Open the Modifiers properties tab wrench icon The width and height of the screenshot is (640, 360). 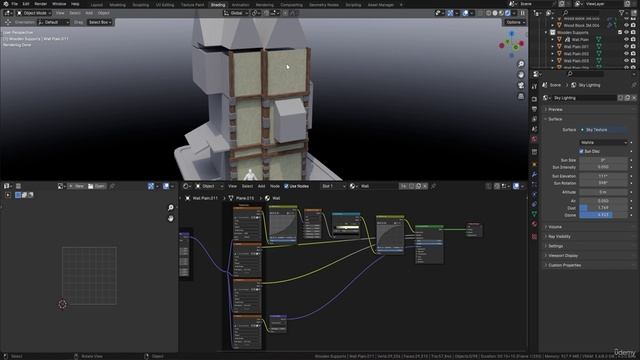pyautogui.click(x=534, y=175)
